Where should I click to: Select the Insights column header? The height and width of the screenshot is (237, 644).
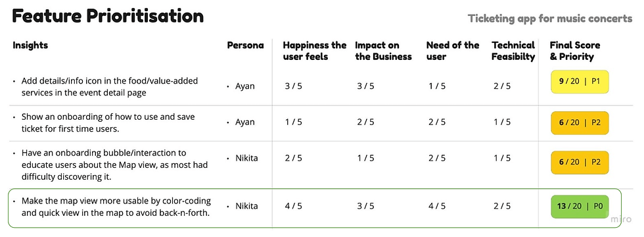[x=30, y=45]
